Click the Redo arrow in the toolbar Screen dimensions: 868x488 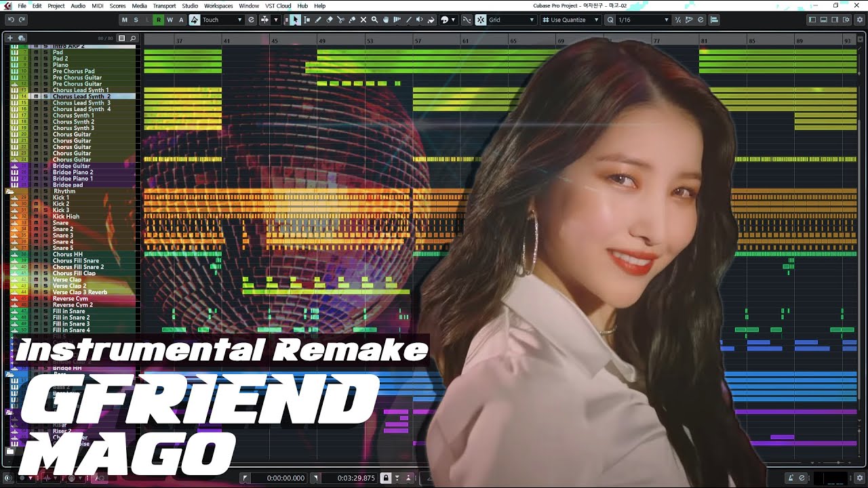(x=22, y=20)
